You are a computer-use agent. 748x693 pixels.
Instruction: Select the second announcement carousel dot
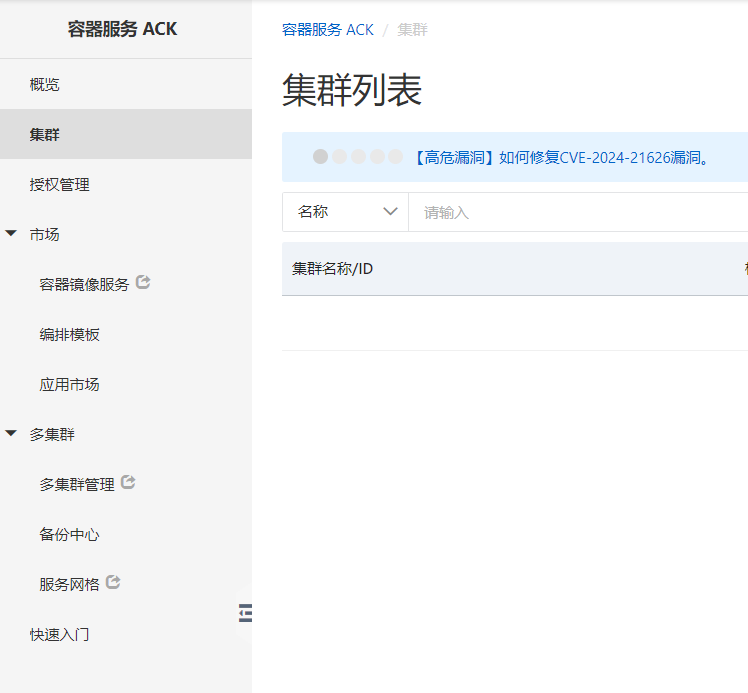(339, 156)
